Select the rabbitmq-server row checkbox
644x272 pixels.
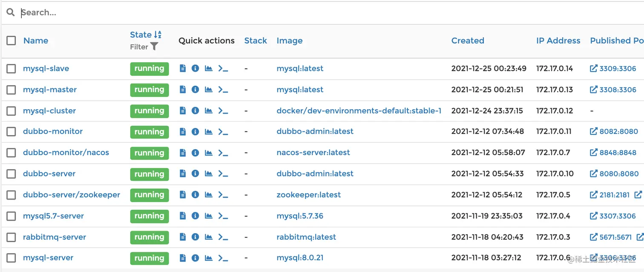click(11, 237)
